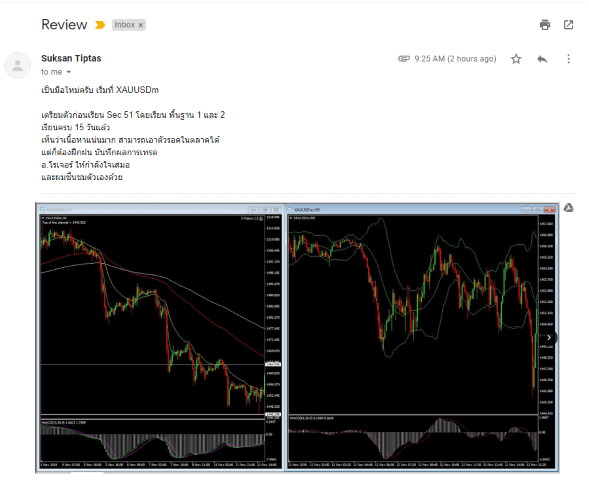Save attachment to Google Drive
Screen dimensions: 589x480
click(568, 208)
